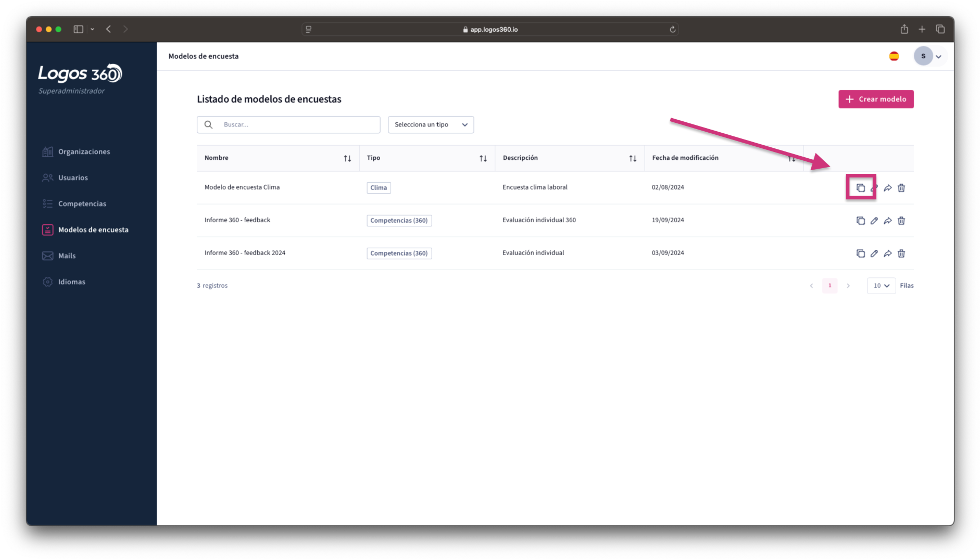
Task: Open the browser share menu
Action: pyautogui.click(x=904, y=29)
